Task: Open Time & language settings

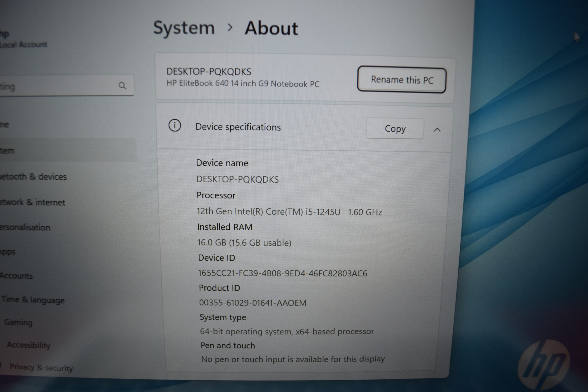Action: (x=33, y=299)
